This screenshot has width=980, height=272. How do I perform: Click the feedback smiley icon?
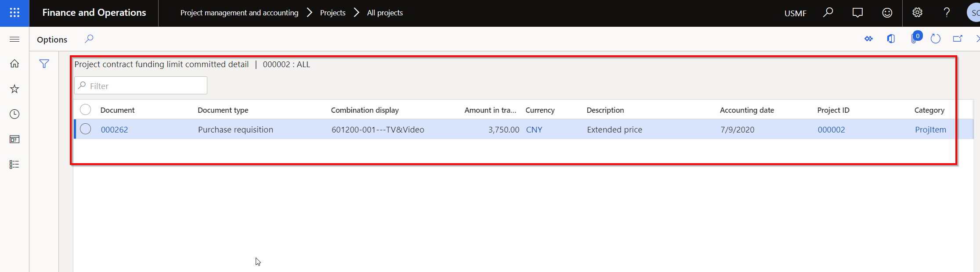coord(887,13)
